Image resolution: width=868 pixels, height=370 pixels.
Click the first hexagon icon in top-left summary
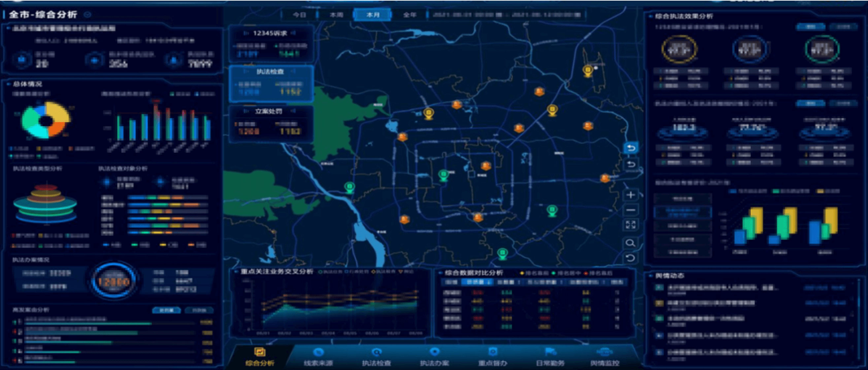(22, 60)
